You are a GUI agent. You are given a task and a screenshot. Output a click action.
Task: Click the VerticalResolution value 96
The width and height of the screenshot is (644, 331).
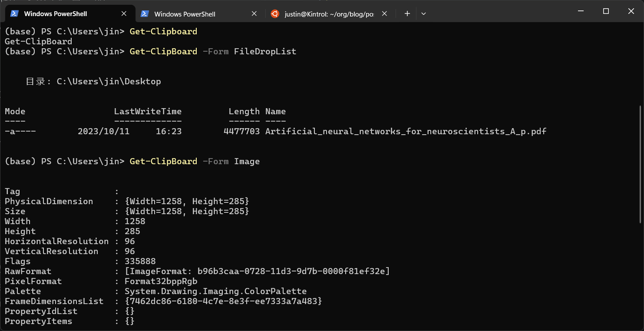129,252
